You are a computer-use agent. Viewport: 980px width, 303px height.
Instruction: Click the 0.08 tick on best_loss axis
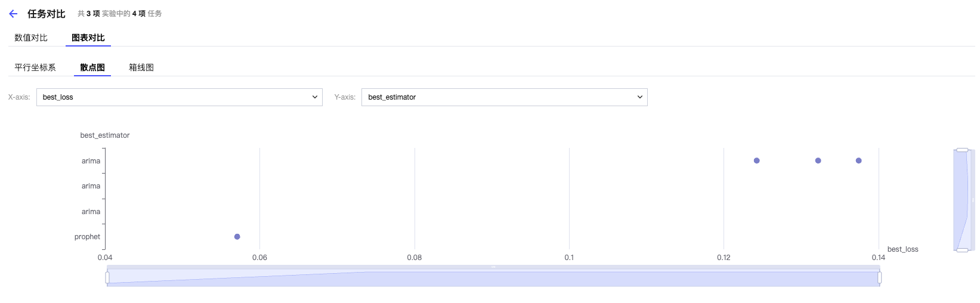415,258
